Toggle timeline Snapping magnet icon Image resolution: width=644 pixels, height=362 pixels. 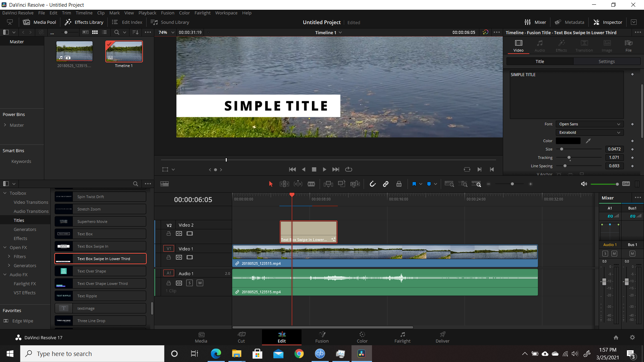click(373, 184)
